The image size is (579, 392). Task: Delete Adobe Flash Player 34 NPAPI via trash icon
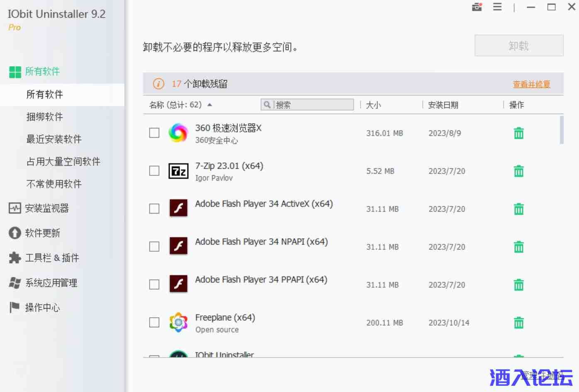pos(518,247)
